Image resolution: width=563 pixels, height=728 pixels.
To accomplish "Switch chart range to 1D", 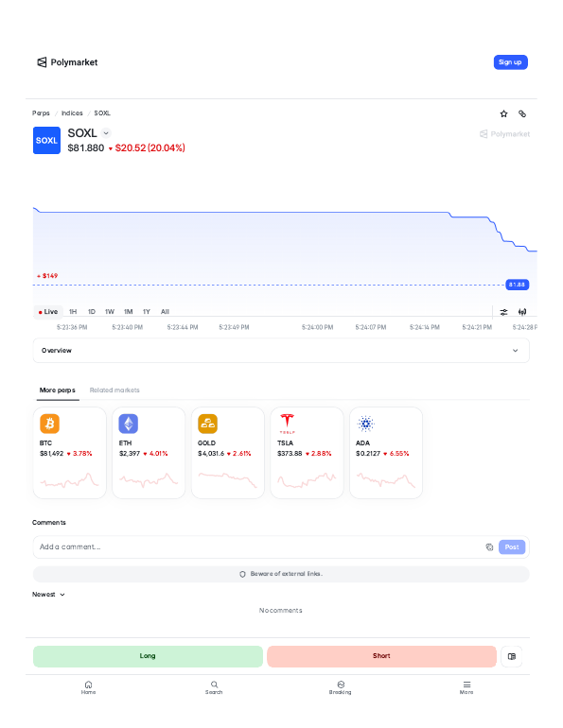I will click(92, 312).
